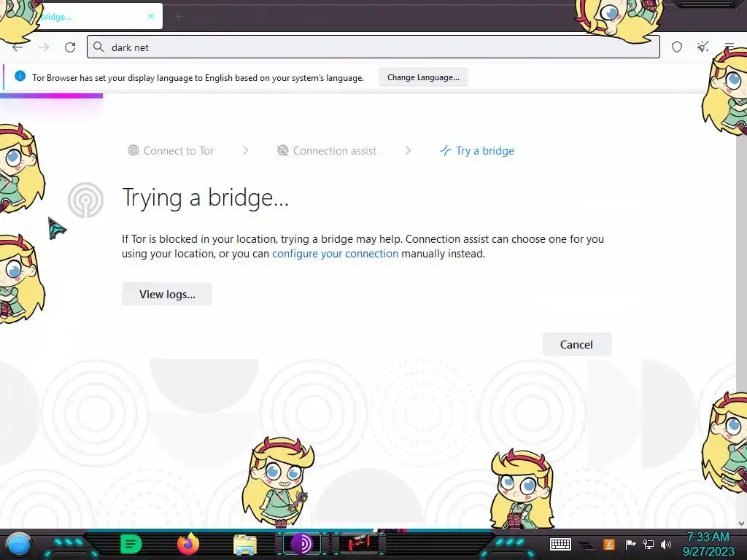Open the Action Center flag icon
Screen dimensions: 747x560
point(630,544)
